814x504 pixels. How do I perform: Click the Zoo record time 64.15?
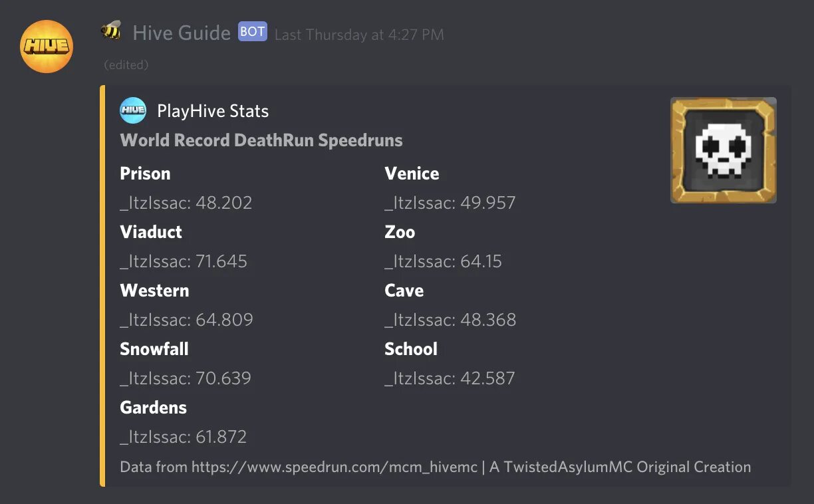click(481, 261)
